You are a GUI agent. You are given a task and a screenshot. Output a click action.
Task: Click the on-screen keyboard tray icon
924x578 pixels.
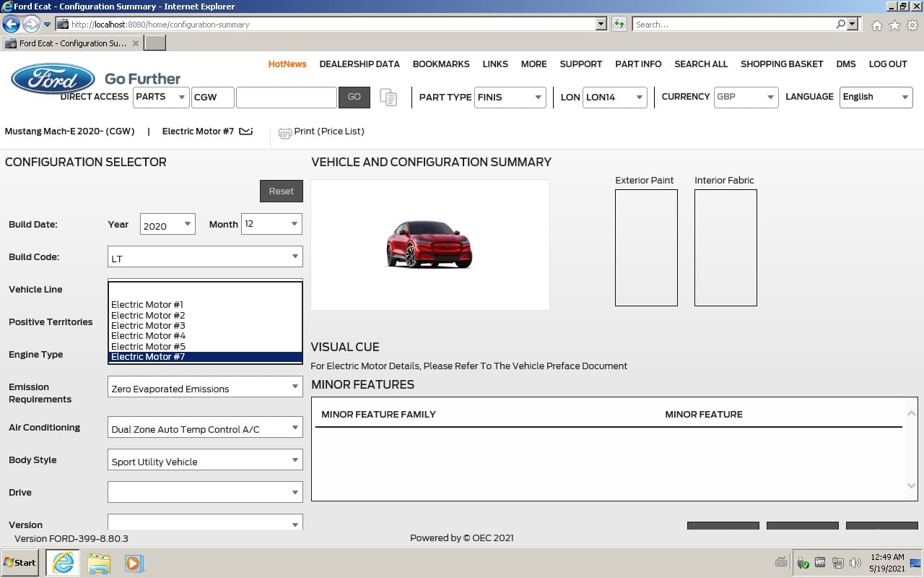tap(781, 562)
